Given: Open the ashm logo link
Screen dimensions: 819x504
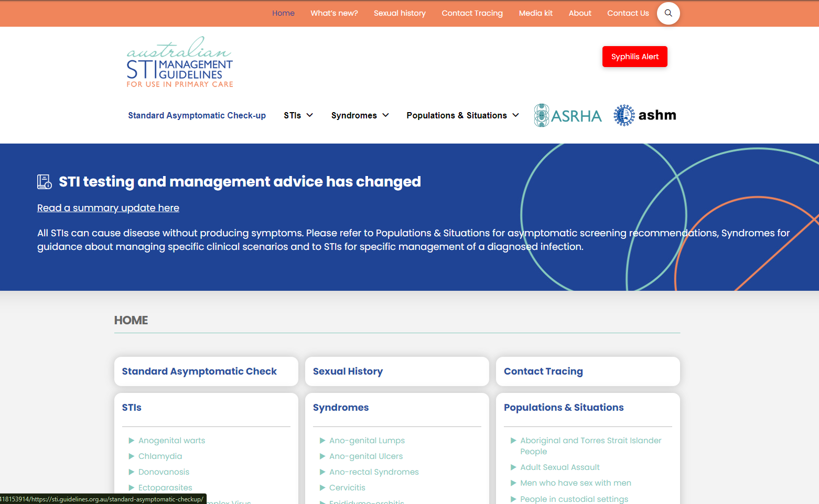Looking at the screenshot, I should 645,115.
